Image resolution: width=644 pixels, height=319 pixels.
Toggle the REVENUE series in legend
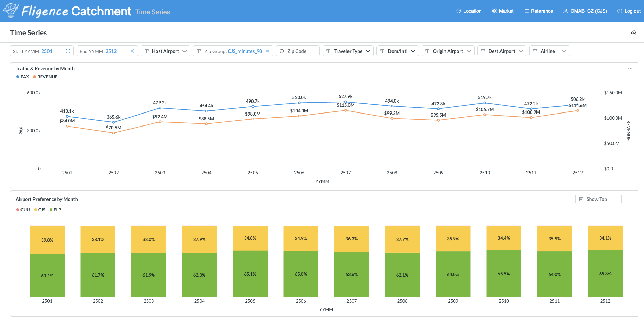coord(45,77)
